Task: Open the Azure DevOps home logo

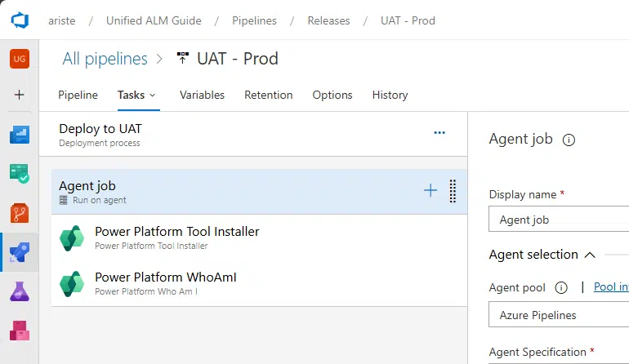Action: pos(20,20)
